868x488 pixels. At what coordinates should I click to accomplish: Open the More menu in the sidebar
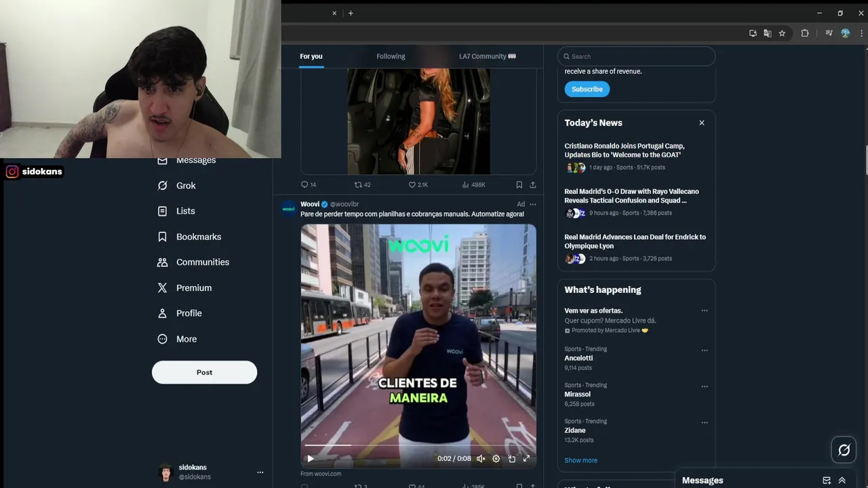(x=177, y=339)
